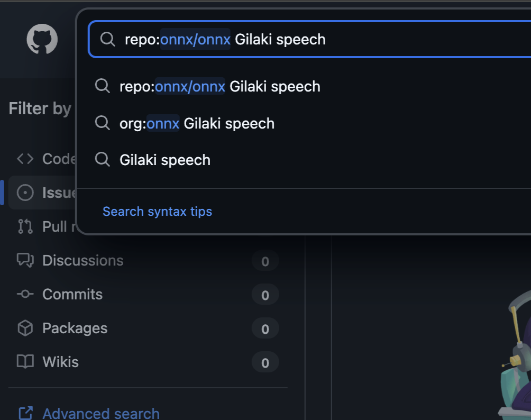The width and height of the screenshot is (531, 420).
Task: Select the Commits node icon
Action: coord(25,294)
